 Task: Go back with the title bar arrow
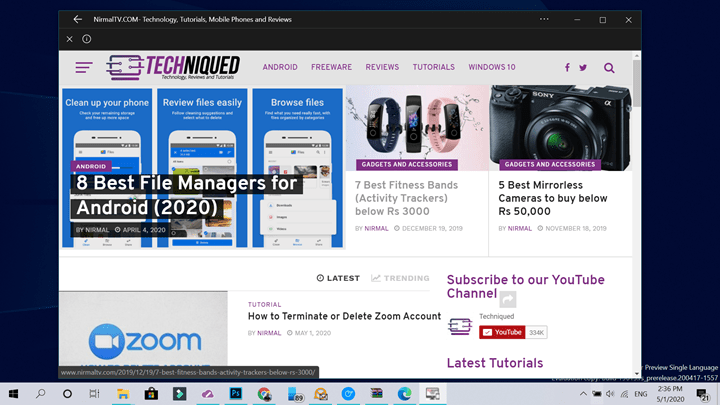(x=77, y=19)
